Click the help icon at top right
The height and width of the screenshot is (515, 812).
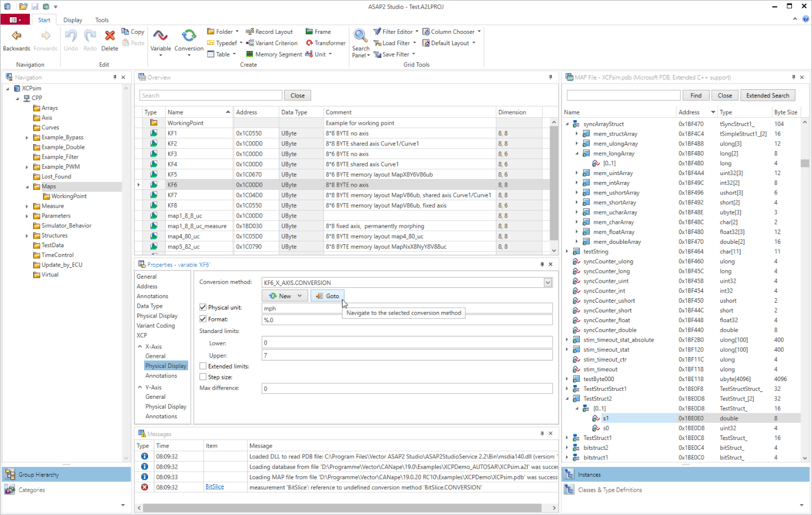[806, 19]
